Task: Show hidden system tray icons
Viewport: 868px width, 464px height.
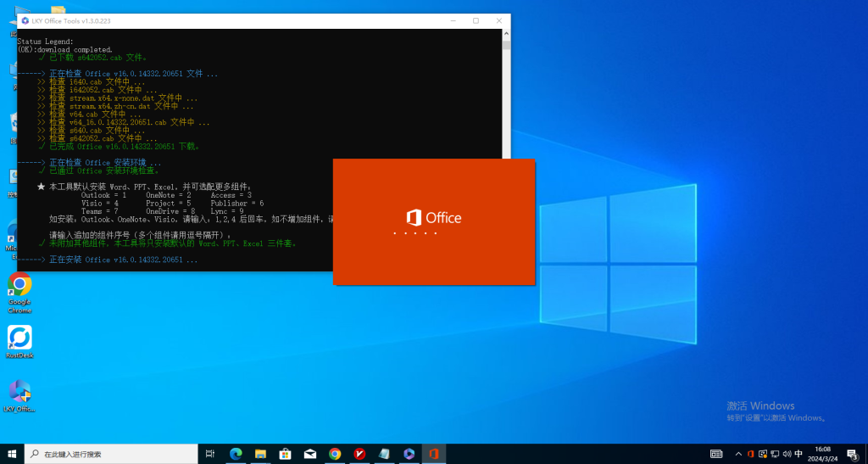Action: [x=738, y=454]
